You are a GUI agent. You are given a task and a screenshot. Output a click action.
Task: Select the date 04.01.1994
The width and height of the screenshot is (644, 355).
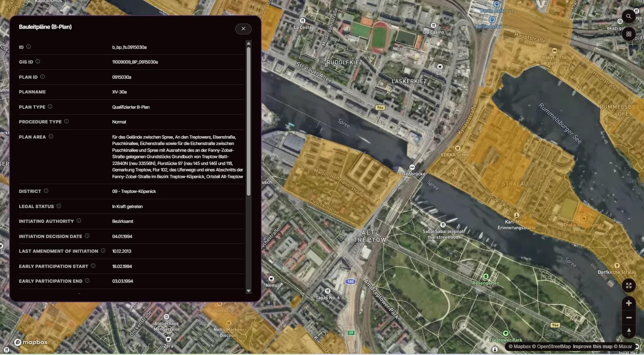[122, 237]
